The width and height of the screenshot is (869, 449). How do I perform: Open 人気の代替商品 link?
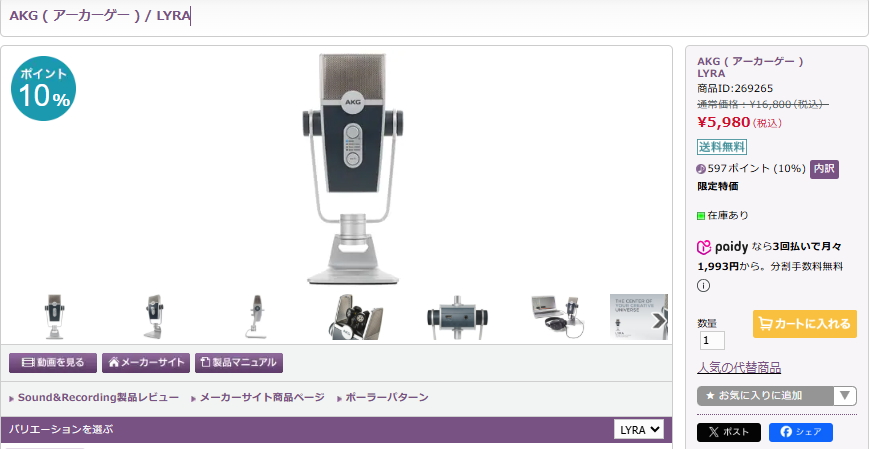pos(739,368)
